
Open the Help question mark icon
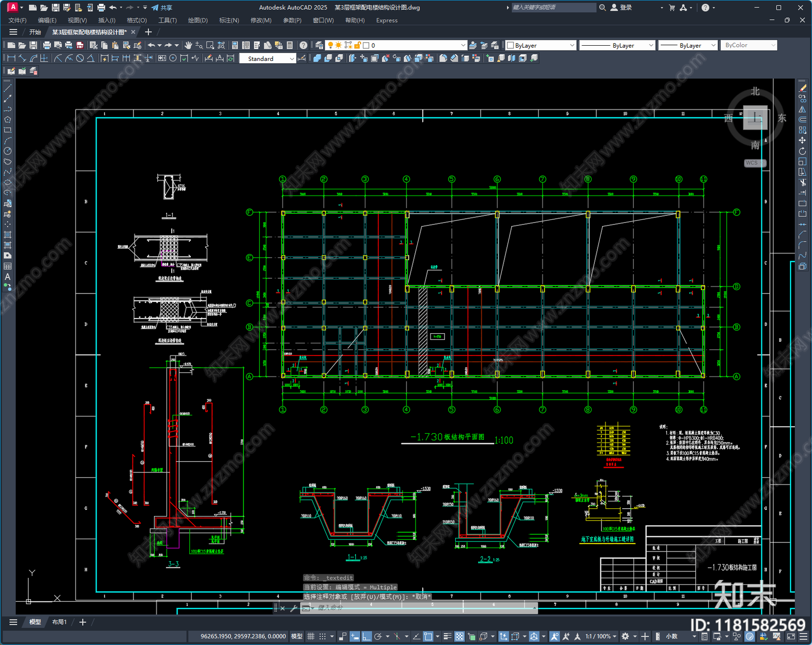303,45
